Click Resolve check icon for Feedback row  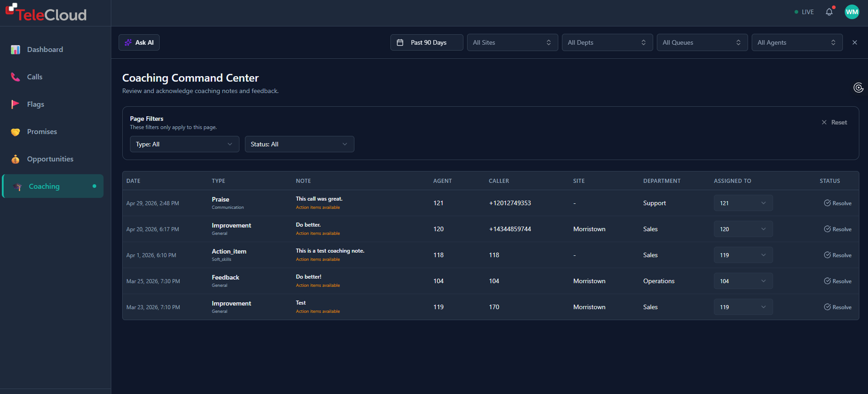(827, 281)
